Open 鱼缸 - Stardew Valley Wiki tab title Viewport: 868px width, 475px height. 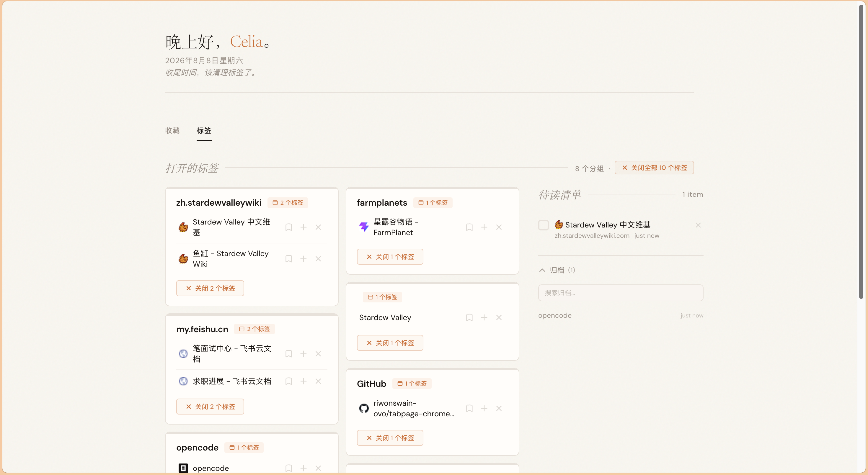[x=231, y=258]
